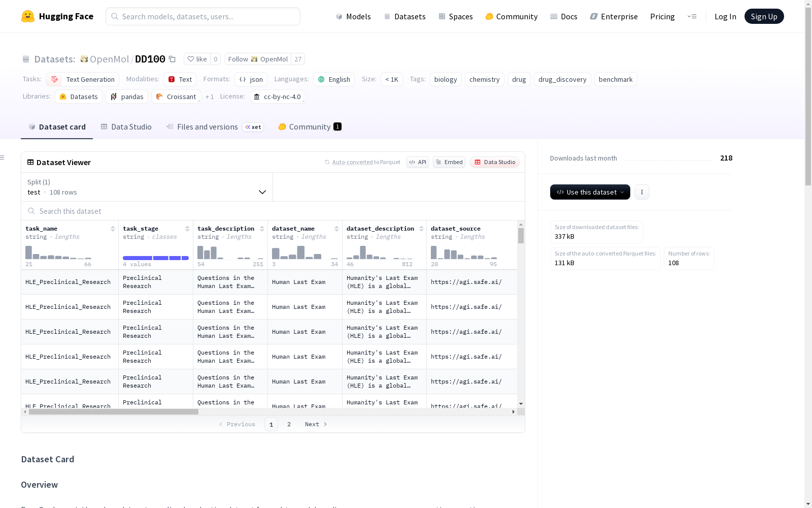812x508 pixels.
Task: Click the task_name lengths histogram
Action: pyautogui.click(x=58, y=252)
